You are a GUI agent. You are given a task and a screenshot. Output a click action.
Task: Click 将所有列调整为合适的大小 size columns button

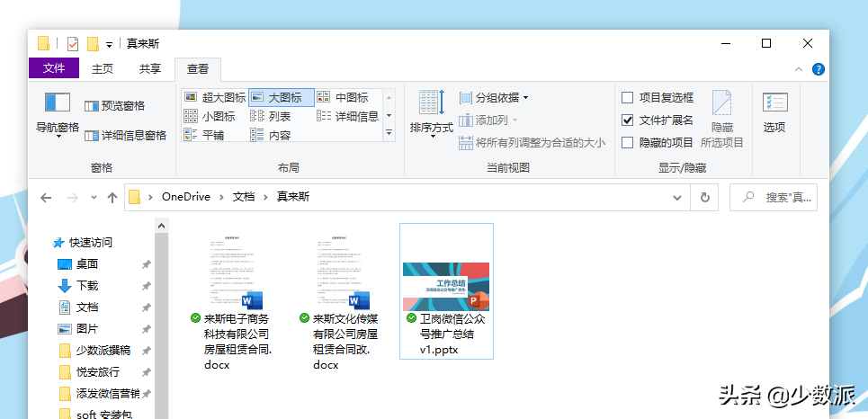(x=532, y=143)
